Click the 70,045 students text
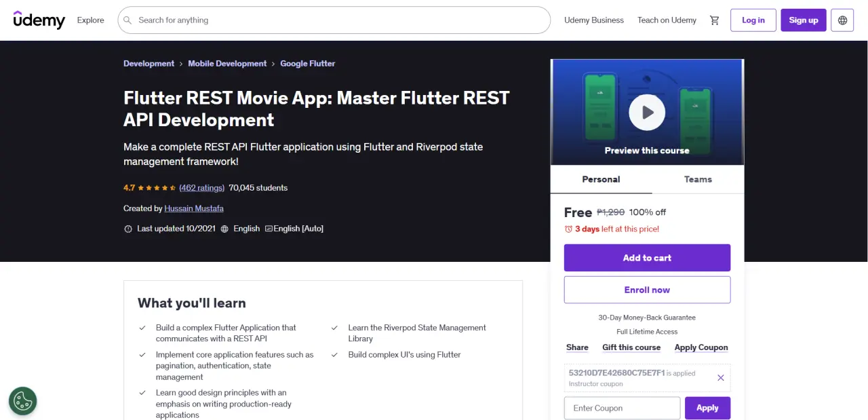Image resolution: width=868 pixels, height=420 pixels. (258, 188)
